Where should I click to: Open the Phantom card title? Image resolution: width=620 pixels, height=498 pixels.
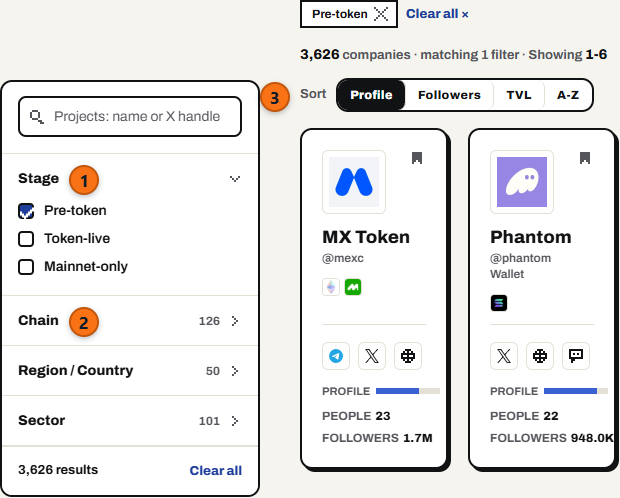(531, 237)
